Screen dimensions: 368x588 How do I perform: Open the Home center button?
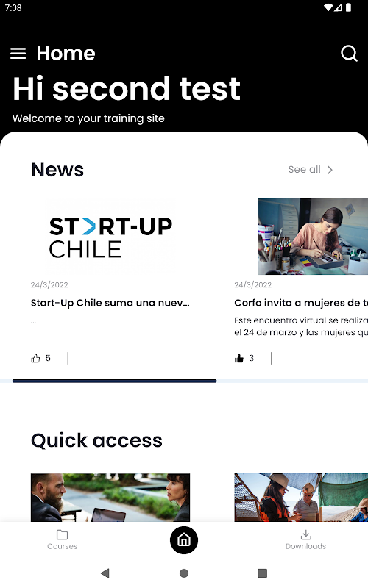coord(184,540)
